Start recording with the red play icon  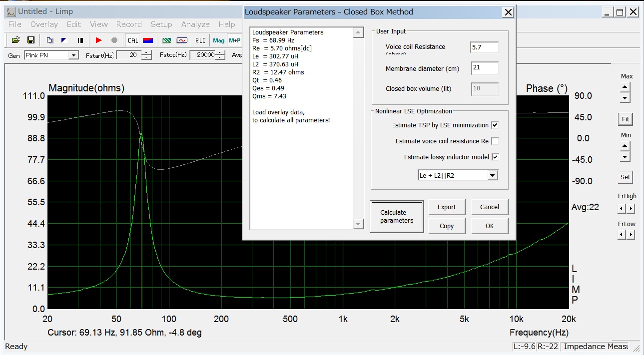[99, 40]
